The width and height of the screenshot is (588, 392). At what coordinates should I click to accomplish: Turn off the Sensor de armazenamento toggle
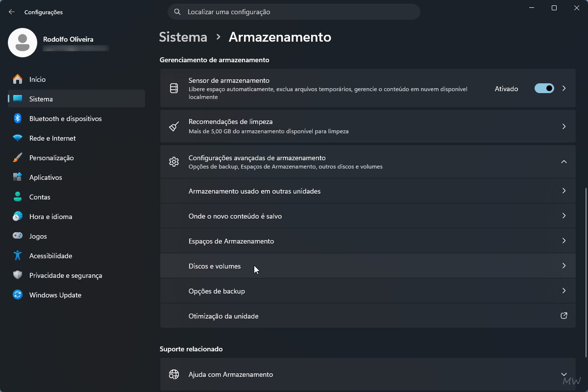544,88
